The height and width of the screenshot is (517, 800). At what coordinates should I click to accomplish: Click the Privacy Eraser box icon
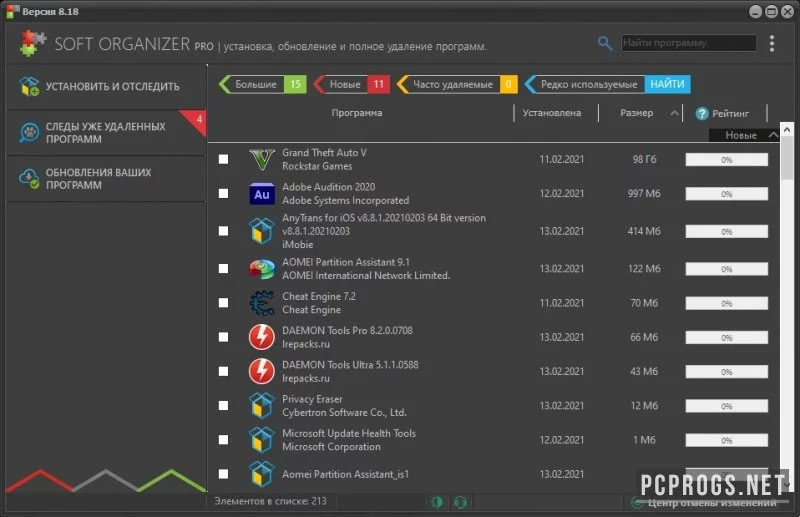click(x=262, y=406)
